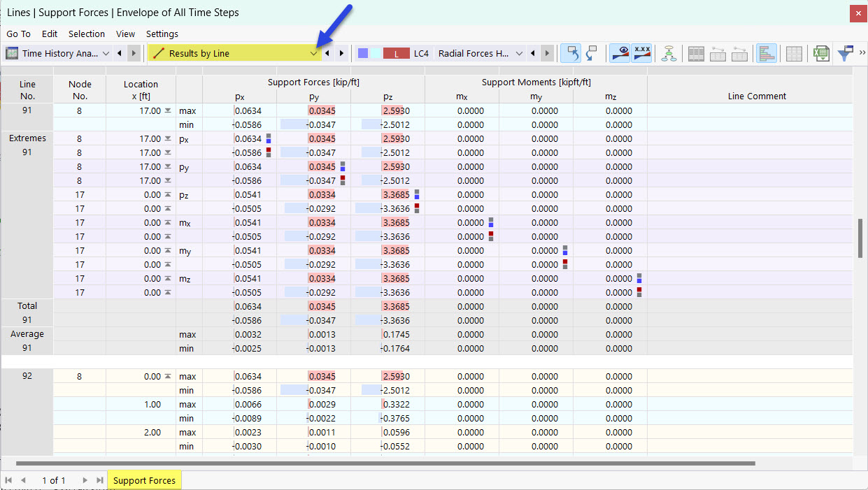Open the Selection menu
The image size is (868, 490).
tap(87, 34)
